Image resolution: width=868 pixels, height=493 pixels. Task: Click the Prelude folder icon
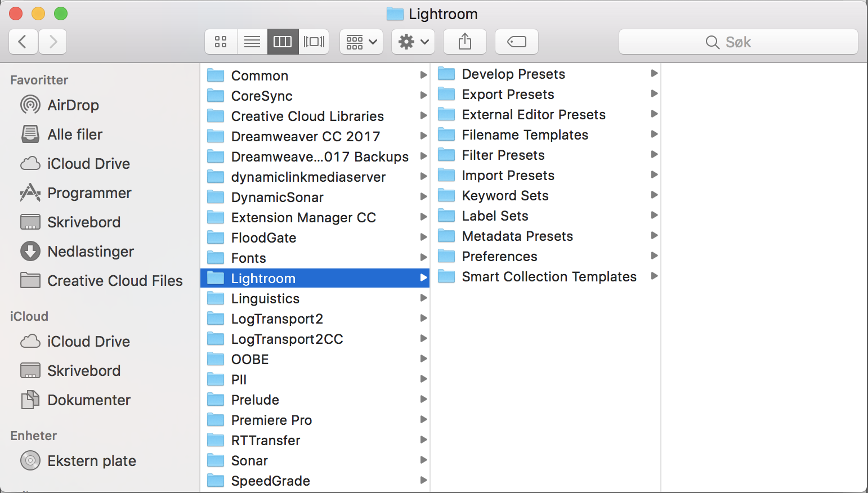point(216,400)
